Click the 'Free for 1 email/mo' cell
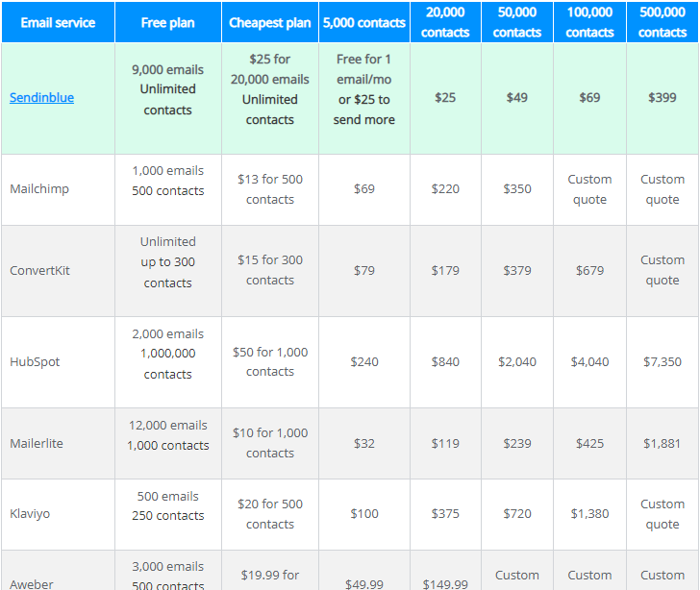 click(x=364, y=98)
